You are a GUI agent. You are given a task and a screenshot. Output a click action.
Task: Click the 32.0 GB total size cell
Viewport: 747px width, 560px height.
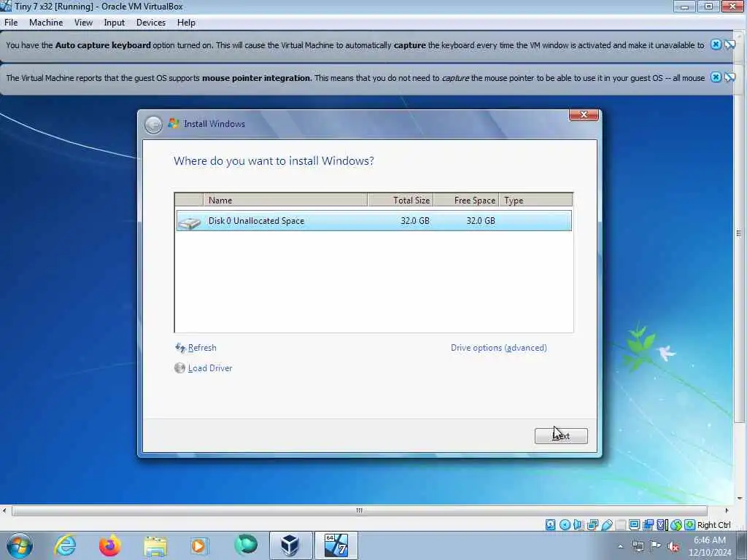(x=415, y=221)
